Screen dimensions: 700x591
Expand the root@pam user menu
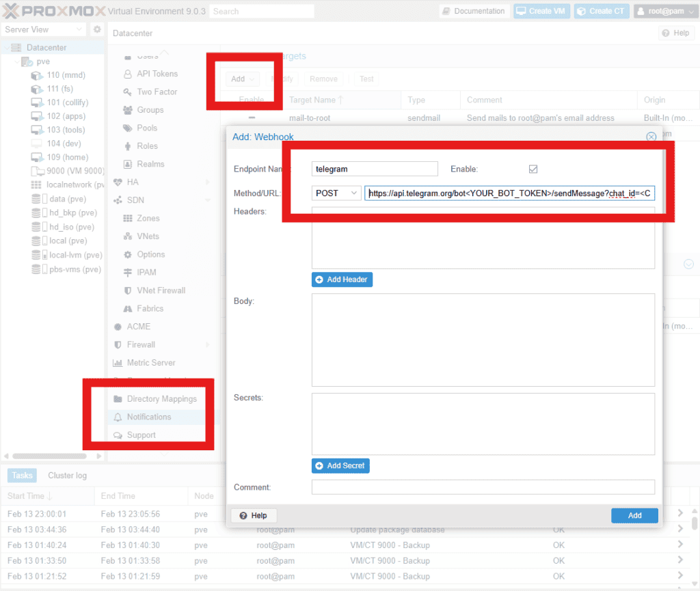663,11
